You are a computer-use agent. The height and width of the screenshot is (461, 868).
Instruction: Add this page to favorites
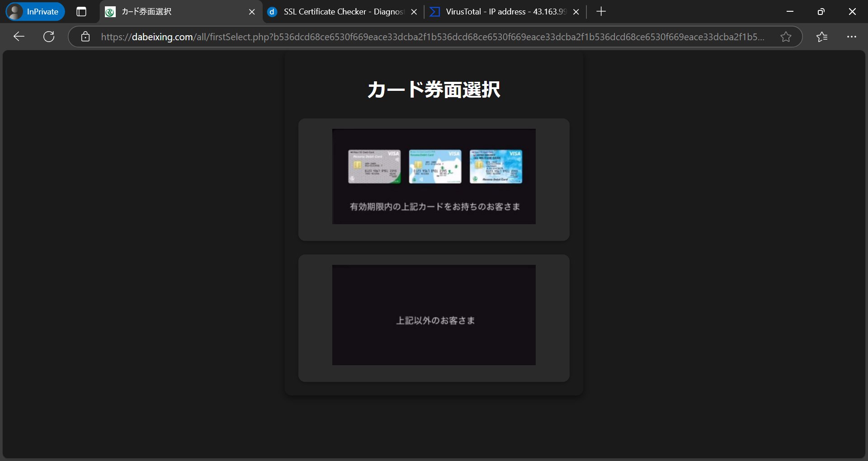[786, 37]
